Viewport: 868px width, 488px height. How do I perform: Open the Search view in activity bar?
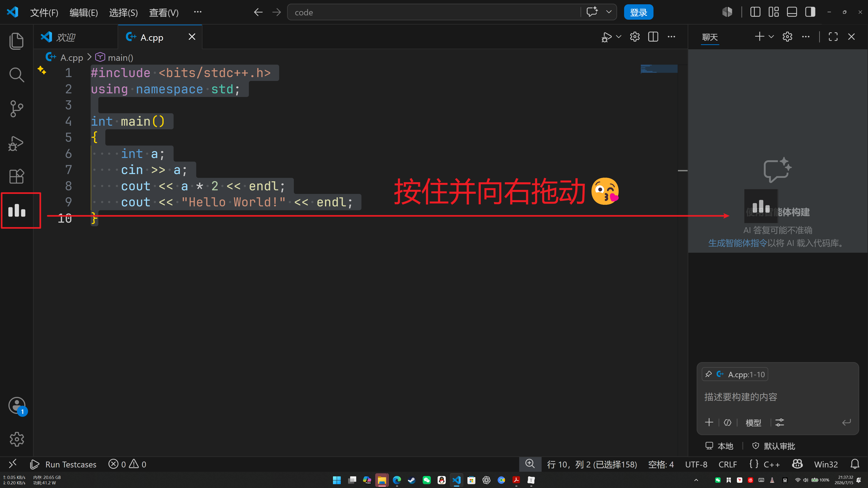coord(17,75)
